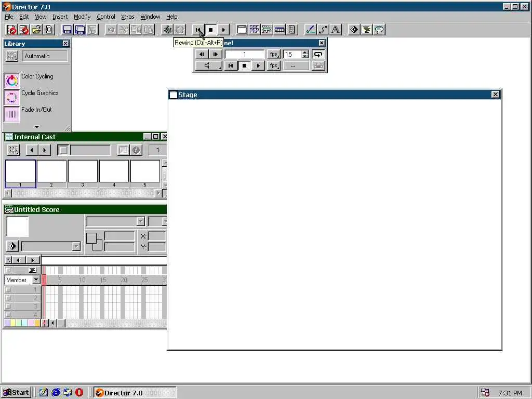Screen dimensions: 532x399
Task: Open the Stage window from toolbar icon
Action: click(242, 30)
